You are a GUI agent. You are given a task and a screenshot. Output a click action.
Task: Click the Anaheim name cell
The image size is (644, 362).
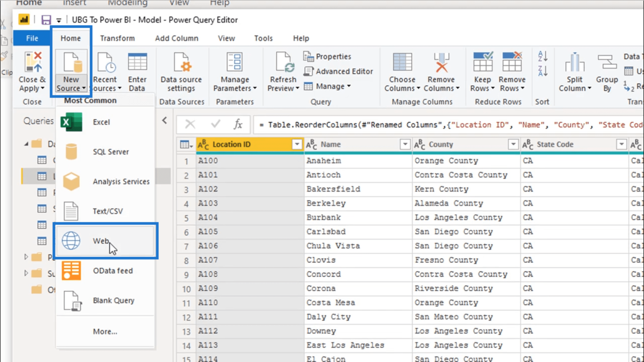tap(358, 161)
